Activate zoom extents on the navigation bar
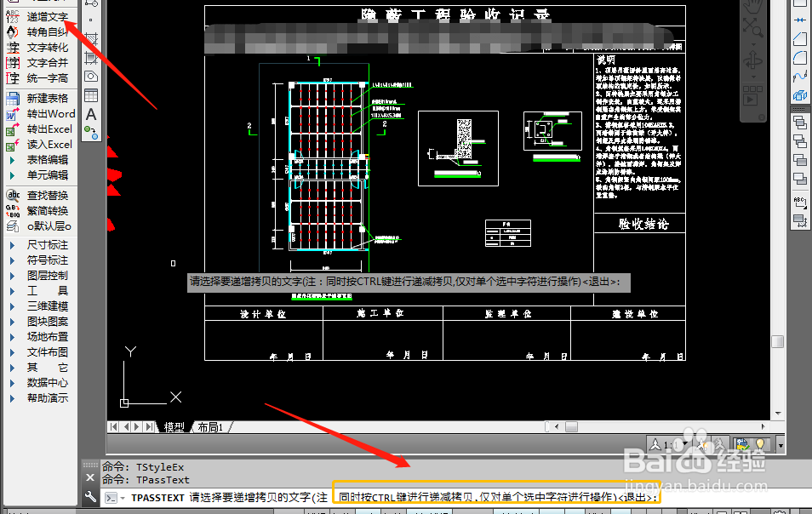 752,27
